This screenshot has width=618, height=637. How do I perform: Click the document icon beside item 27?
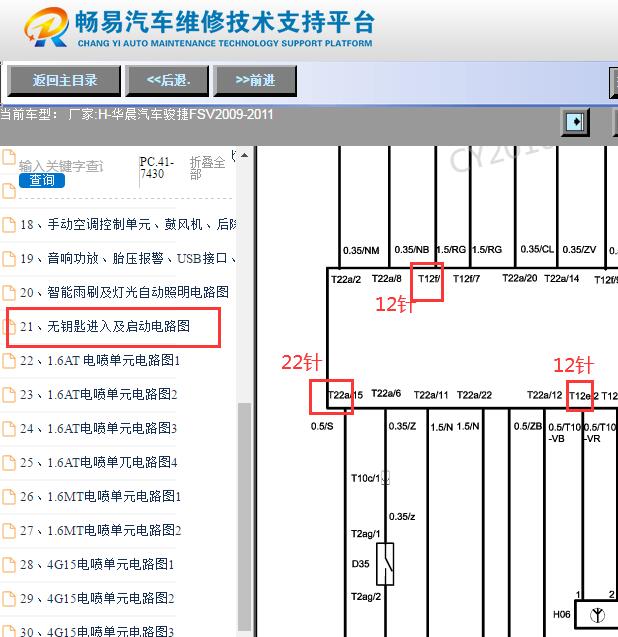[9, 530]
